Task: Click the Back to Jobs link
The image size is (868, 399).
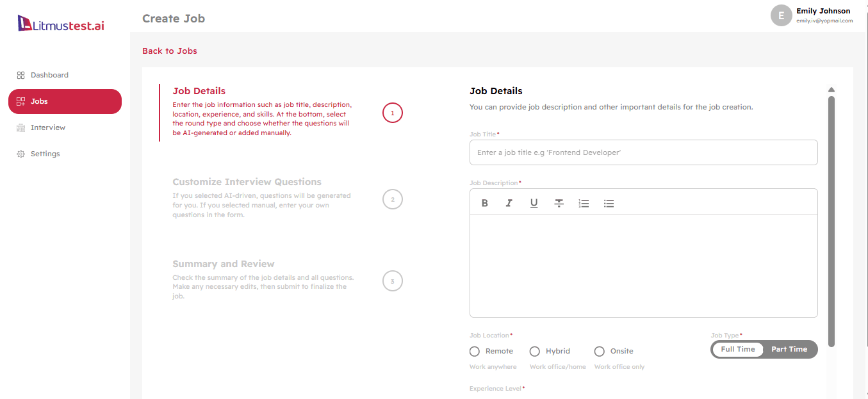Action: pos(169,51)
